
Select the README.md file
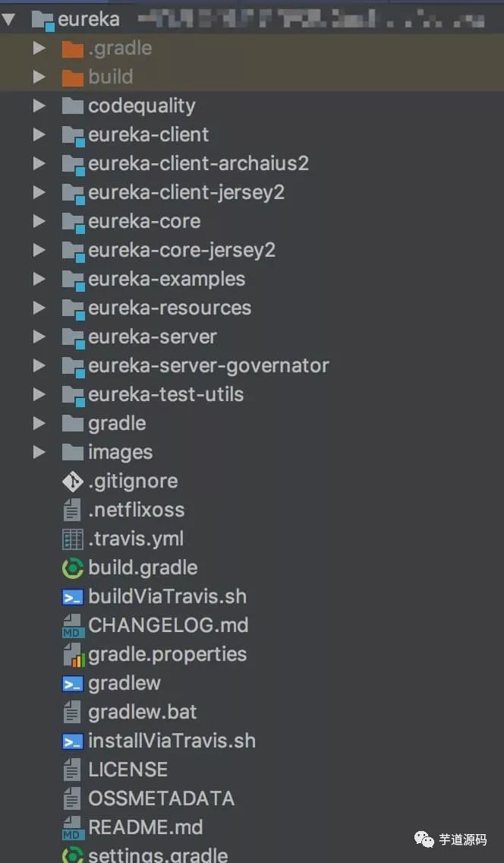click(146, 827)
